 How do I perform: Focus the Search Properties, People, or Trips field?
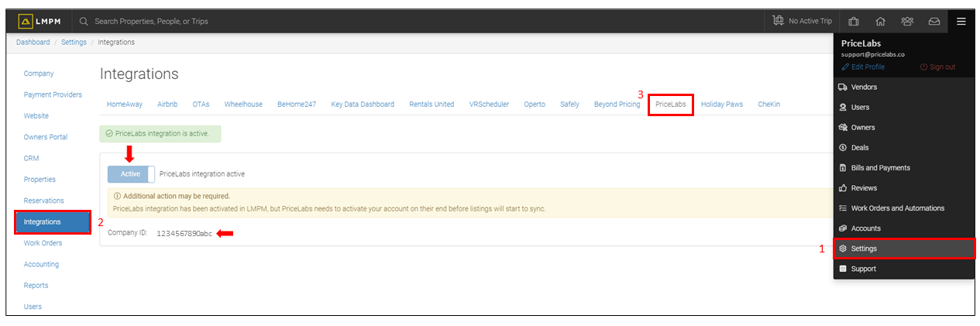(151, 22)
